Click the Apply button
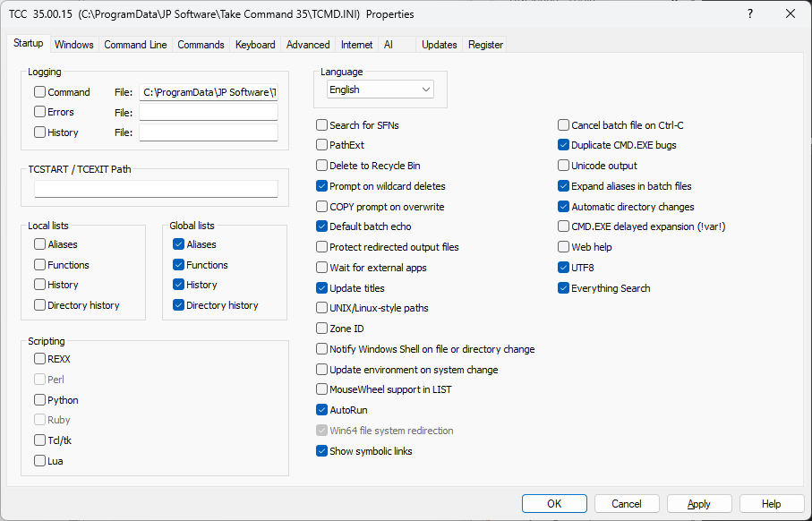 pyautogui.click(x=699, y=504)
